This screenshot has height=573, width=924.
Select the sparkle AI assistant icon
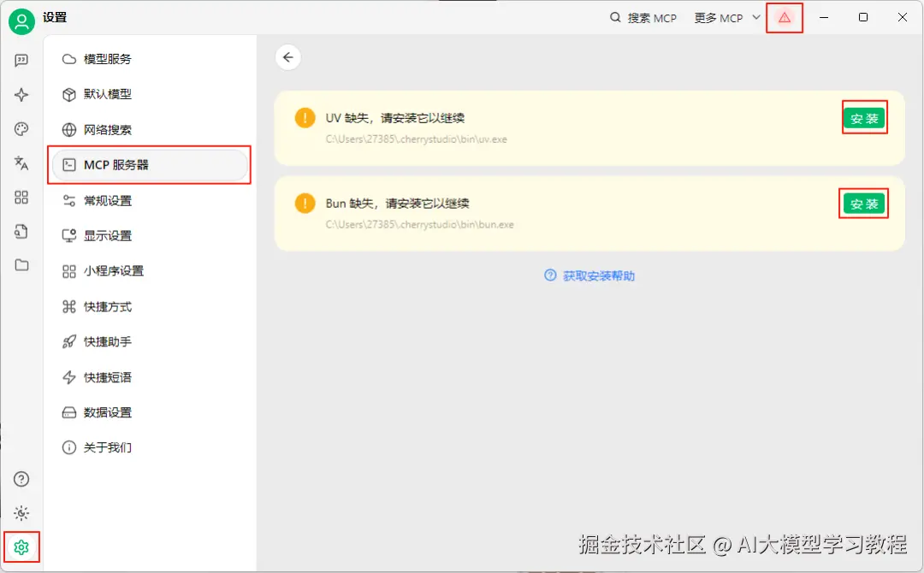(x=21, y=95)
